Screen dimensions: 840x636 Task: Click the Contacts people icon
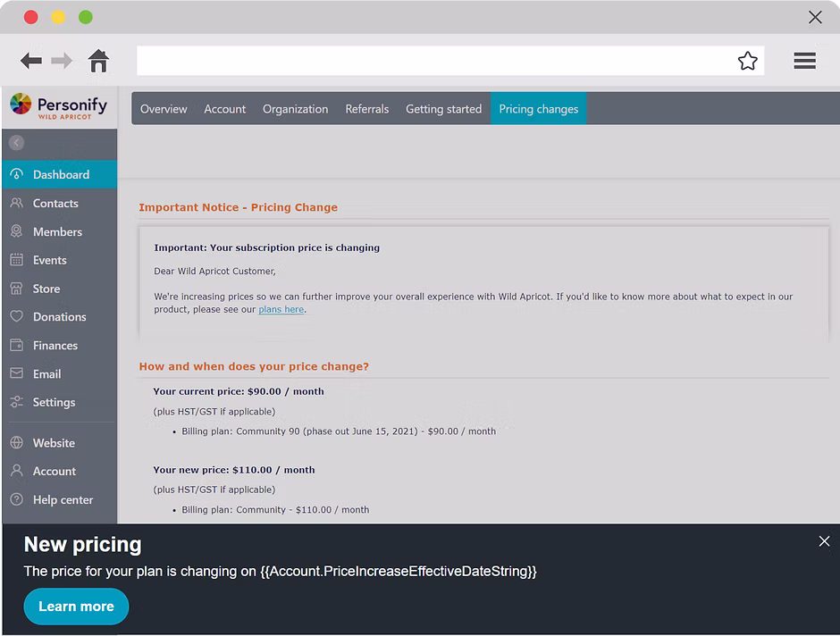tap(17, 203)
